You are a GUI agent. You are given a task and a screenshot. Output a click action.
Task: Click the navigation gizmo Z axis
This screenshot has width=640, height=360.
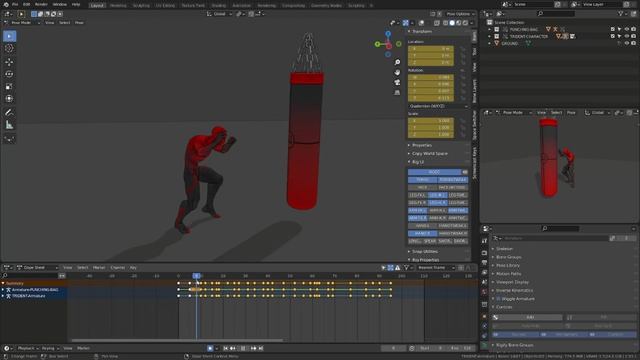388,34
